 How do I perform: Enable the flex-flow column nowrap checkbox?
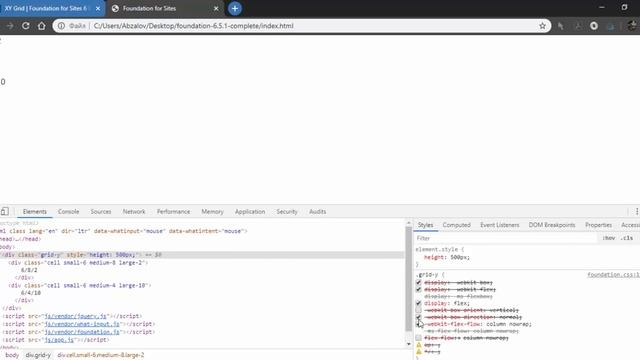click(418, 338)
